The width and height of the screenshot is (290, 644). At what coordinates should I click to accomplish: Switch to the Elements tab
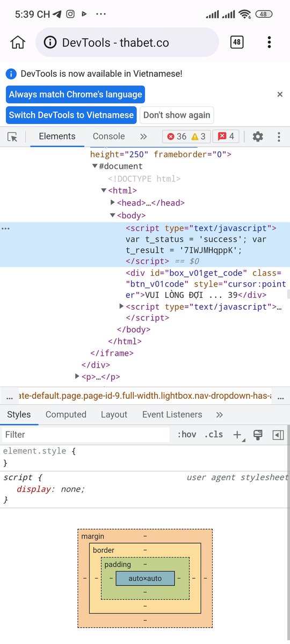(x=57, y=136)
